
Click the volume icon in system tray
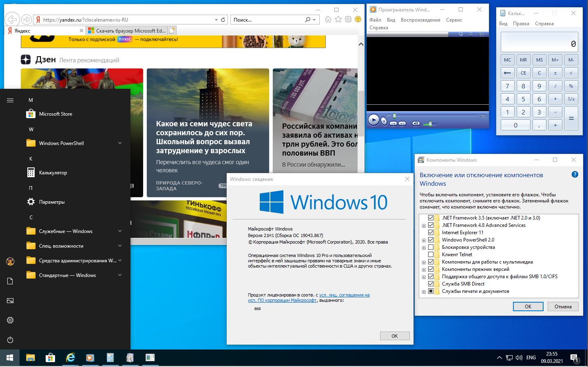pyautogui.click(x=519, y=358)
